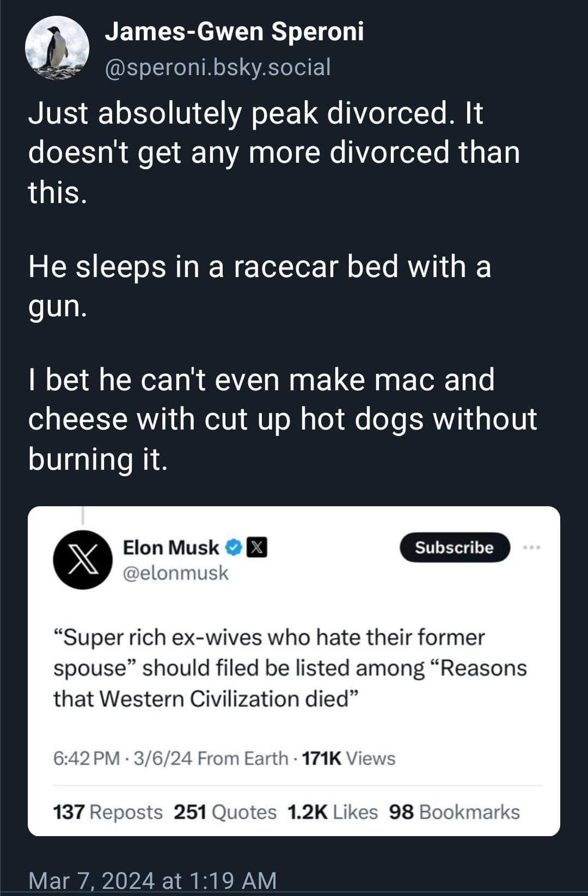588x896 pixels.
Task: Click the quoted tweet text about ex-wives
Action: point(290,668)
